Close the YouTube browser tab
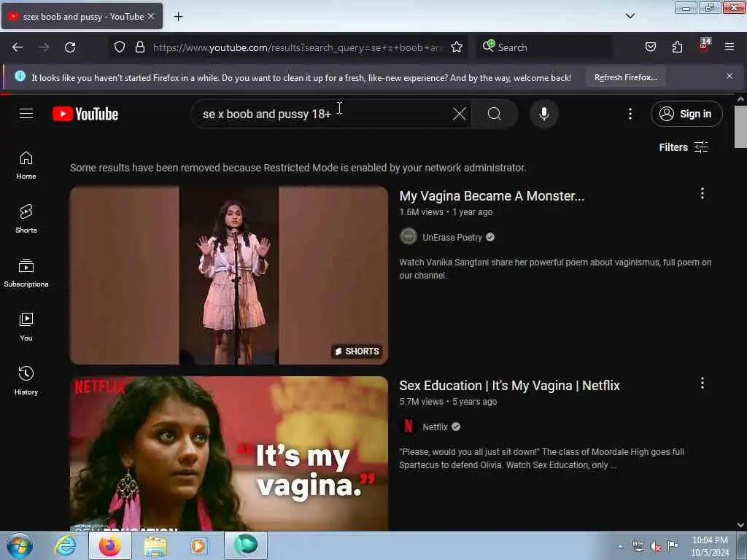Viewport: 747px width, 560px height. [151, 16]
